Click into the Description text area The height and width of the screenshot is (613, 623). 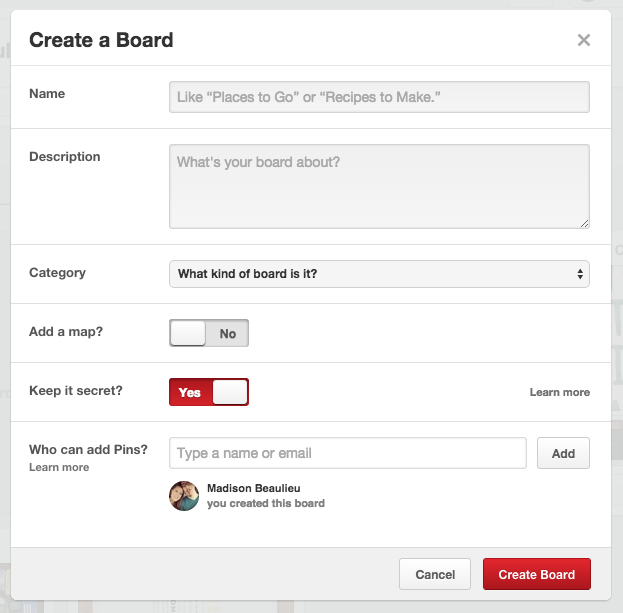click(x=379, y=186)
